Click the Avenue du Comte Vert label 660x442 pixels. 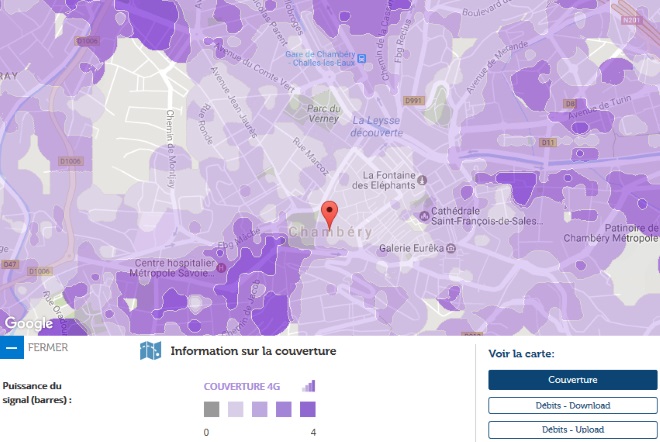254,68
